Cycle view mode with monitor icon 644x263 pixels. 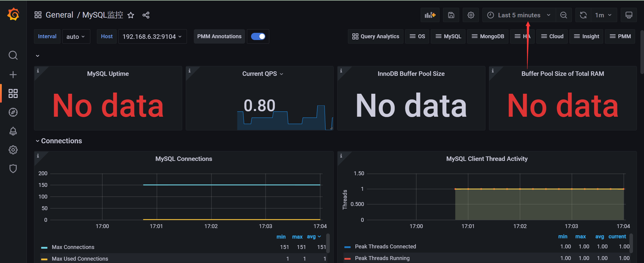pos(629,15)
